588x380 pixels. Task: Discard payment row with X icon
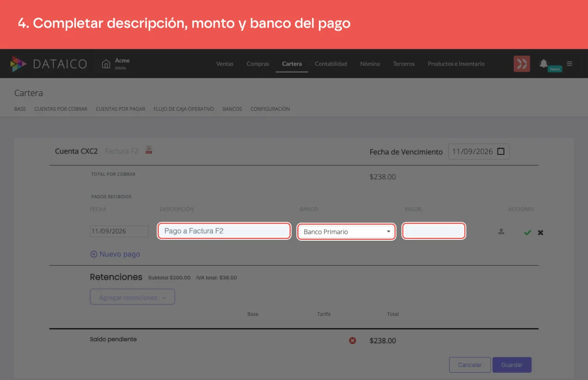pyautogui.click(x=541, y=233)
